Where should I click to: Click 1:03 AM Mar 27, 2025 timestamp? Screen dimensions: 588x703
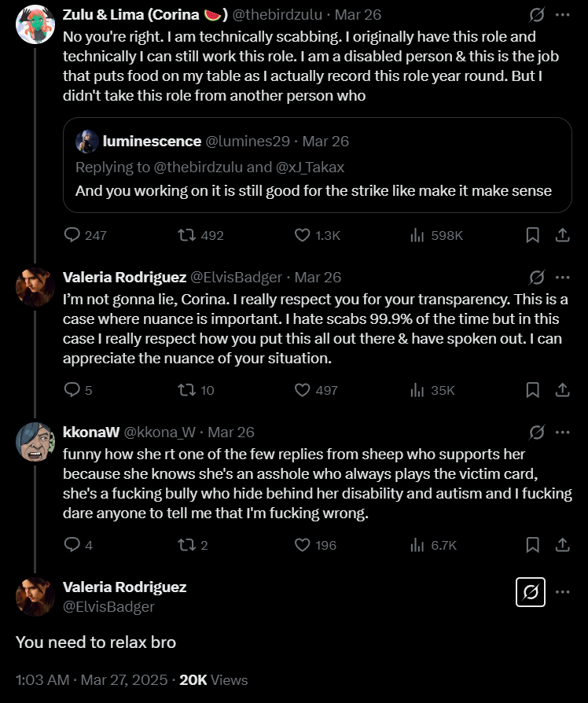point(91,679)
